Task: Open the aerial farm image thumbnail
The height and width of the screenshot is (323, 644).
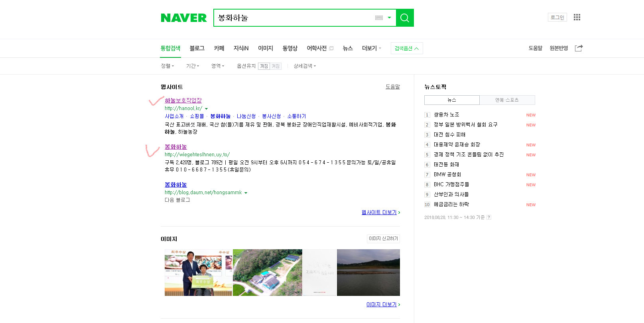Action: [268, 272]
